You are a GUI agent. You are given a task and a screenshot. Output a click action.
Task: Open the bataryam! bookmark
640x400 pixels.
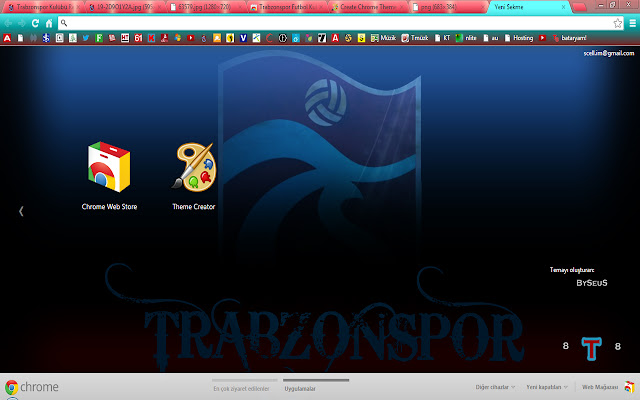coord(569,38)
